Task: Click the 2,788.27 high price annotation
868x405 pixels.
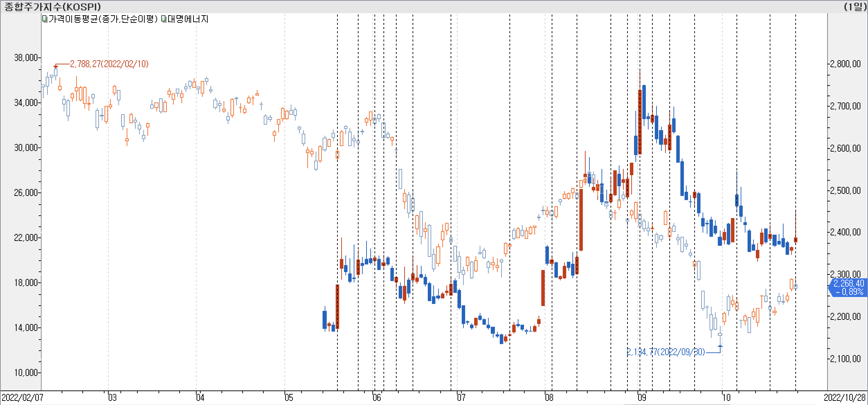Action: coord(109,64)
